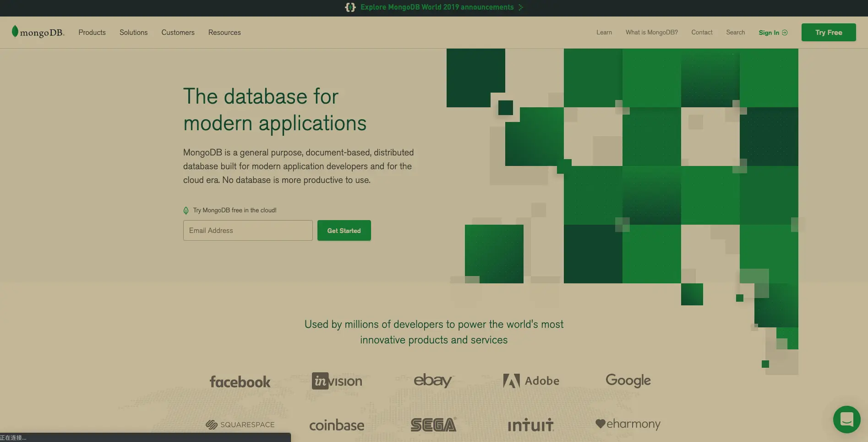Click the MongoDB description paragraph
This screenshot has height=442, width=868.
(298, 166)
